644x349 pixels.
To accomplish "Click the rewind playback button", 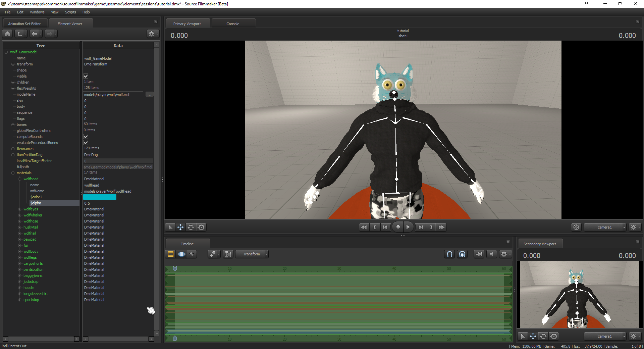I will [364, 227].
